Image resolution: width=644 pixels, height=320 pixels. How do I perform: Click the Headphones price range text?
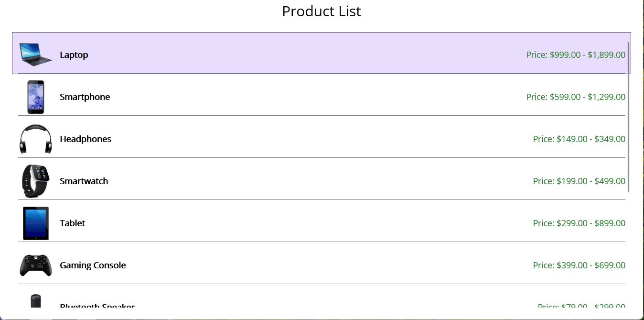(x=579, y=139)
